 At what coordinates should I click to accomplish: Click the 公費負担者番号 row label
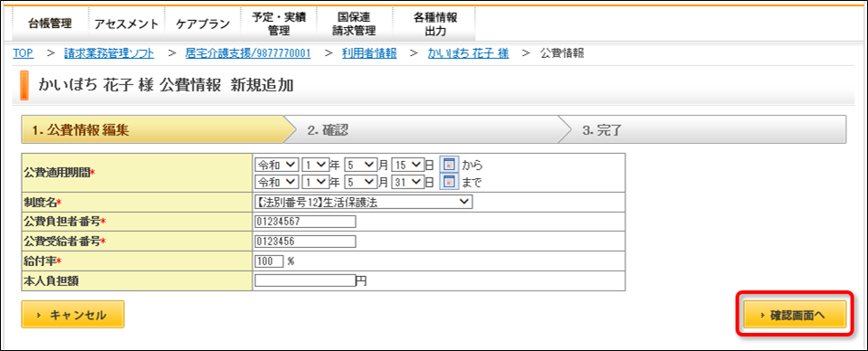click(65, 222)
